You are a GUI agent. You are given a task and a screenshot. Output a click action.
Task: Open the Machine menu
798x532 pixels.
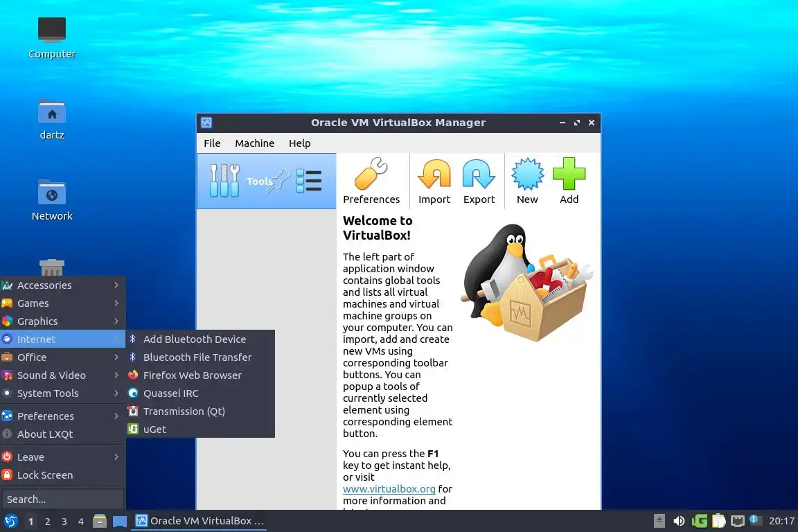point(254,143)
